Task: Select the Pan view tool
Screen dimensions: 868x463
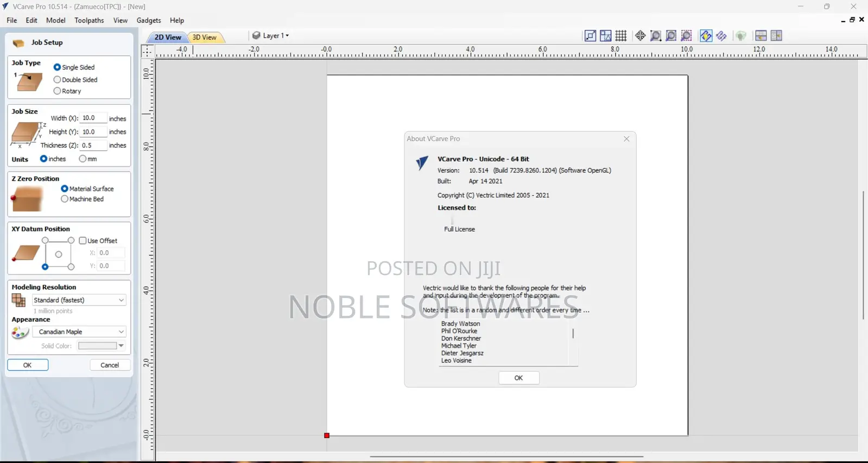Action: (641, 36)
